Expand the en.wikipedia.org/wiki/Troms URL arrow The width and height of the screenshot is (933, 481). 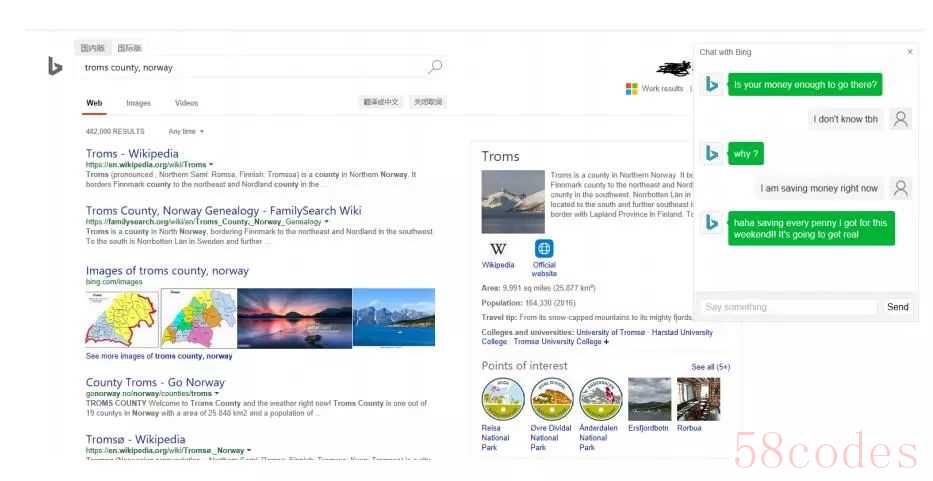click(x=213, y=165)
